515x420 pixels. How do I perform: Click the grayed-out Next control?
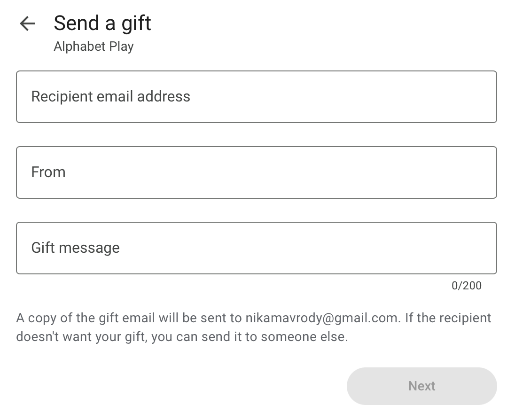coord(421,386)
